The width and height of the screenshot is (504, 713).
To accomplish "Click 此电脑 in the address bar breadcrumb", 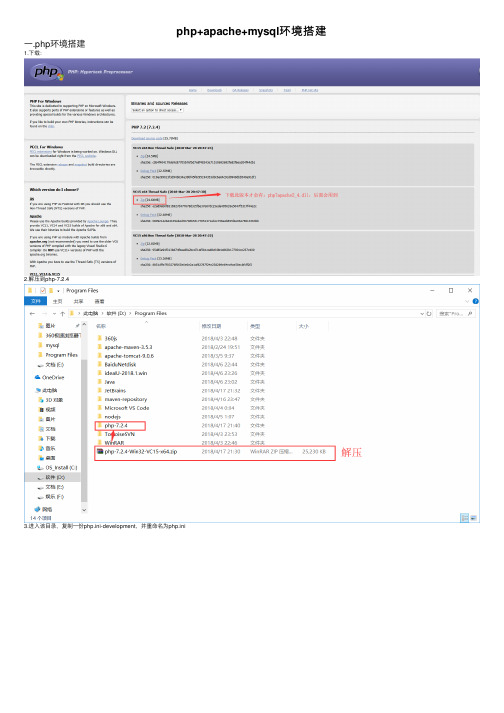I will point(91,313).
